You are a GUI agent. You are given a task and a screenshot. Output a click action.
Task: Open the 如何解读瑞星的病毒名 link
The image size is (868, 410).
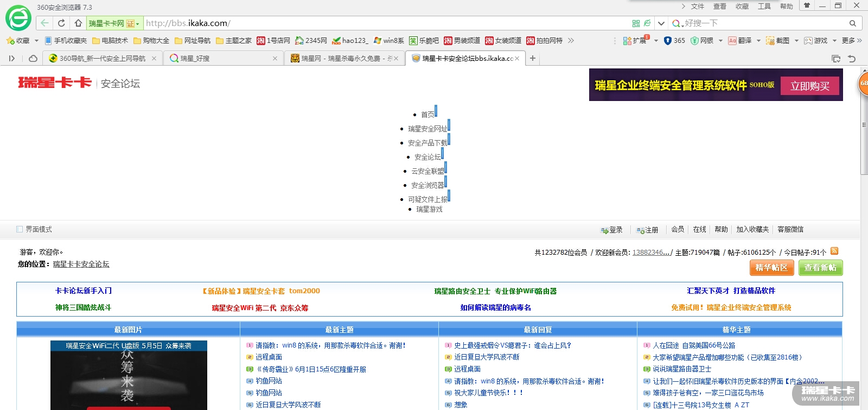[495, 307]
